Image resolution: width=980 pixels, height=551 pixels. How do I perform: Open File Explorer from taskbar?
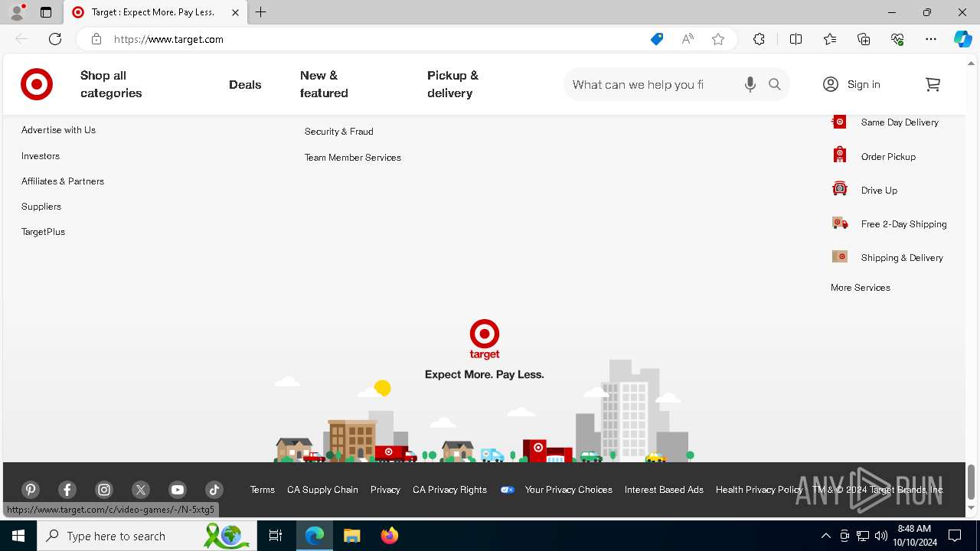point(352,536)
